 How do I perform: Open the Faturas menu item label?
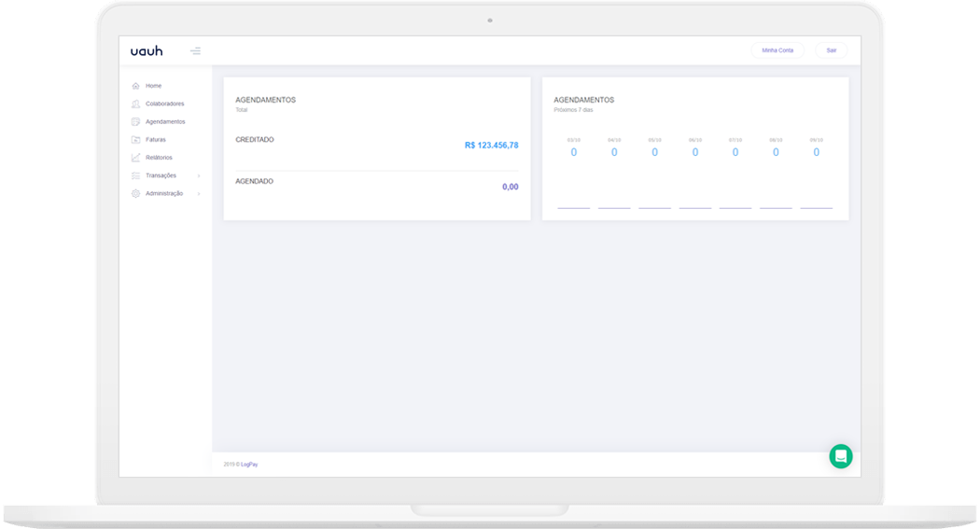click(155, 140)
